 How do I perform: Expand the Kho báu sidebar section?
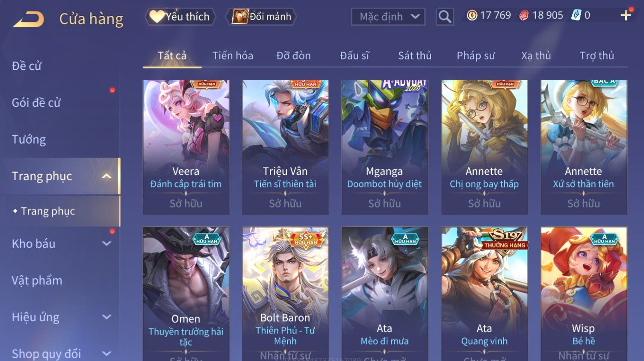(x=106, y=244)
